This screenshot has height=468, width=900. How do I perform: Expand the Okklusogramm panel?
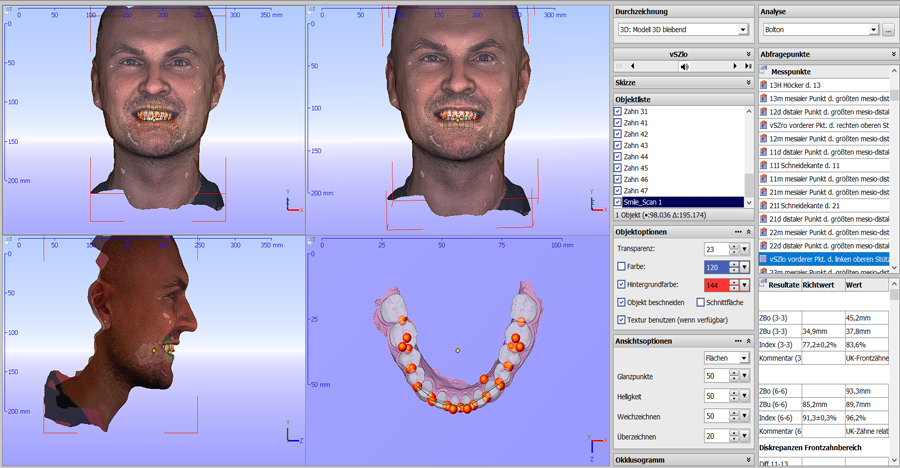click(748, 460)
